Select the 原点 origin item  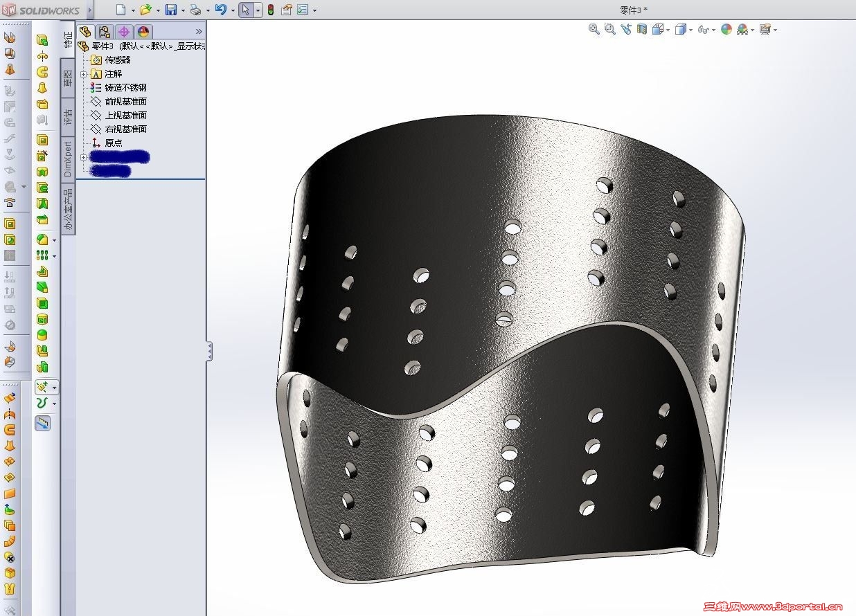[107, 143]
